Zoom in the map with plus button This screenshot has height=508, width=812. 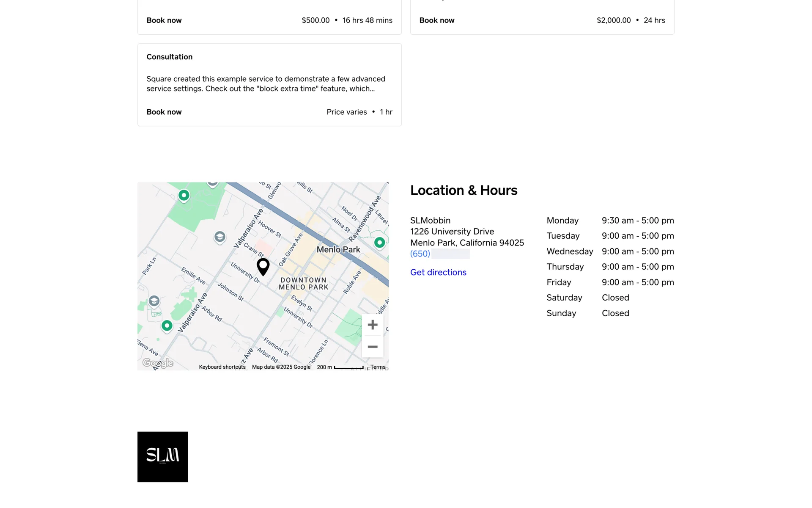[372, 325]
